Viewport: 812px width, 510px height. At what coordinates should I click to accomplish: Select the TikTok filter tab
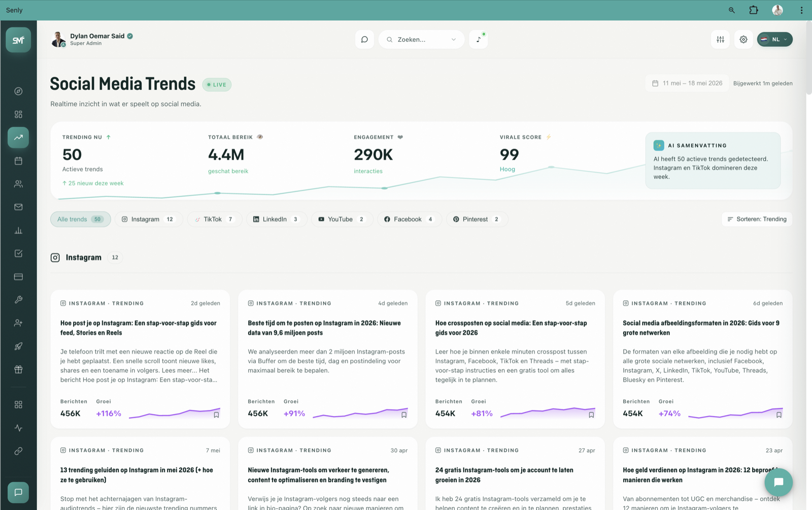[215, 219]
